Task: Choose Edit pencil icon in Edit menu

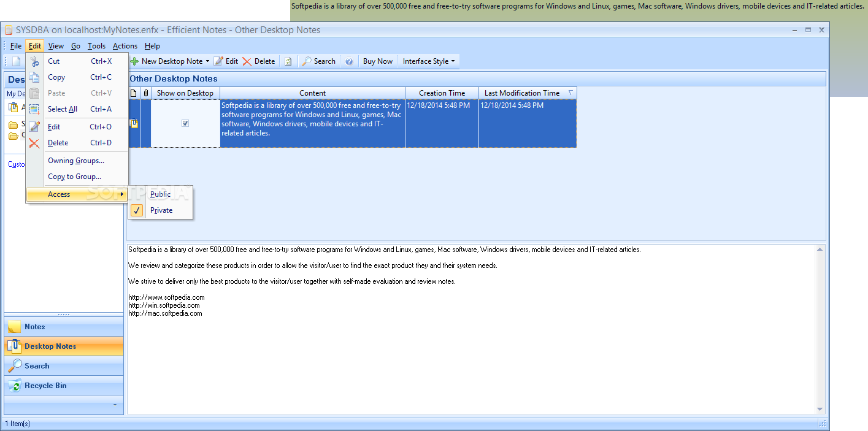Action: click(x=34, y=127)
